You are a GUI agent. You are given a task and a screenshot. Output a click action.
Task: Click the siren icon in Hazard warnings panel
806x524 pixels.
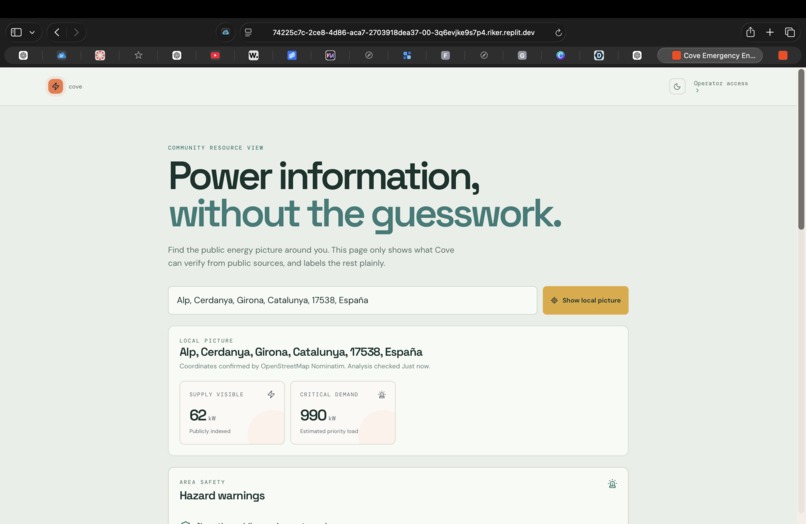coord(612,484)
